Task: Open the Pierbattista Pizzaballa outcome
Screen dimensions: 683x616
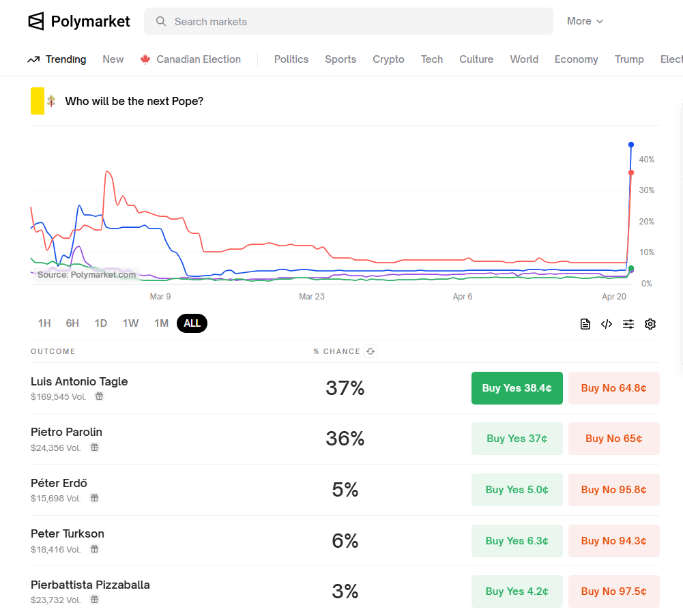Action: pyautogui.click(x=90, y=585)
